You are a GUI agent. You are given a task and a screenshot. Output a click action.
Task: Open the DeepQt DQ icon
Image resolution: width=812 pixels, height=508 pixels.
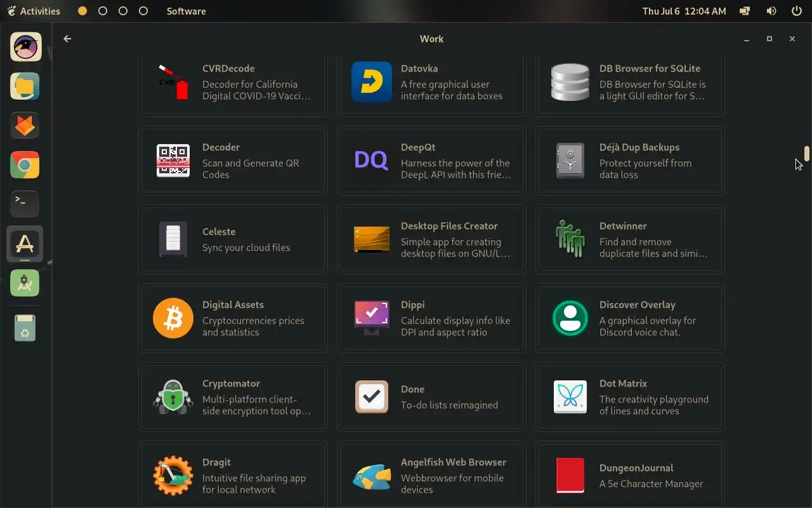(371, 160)
